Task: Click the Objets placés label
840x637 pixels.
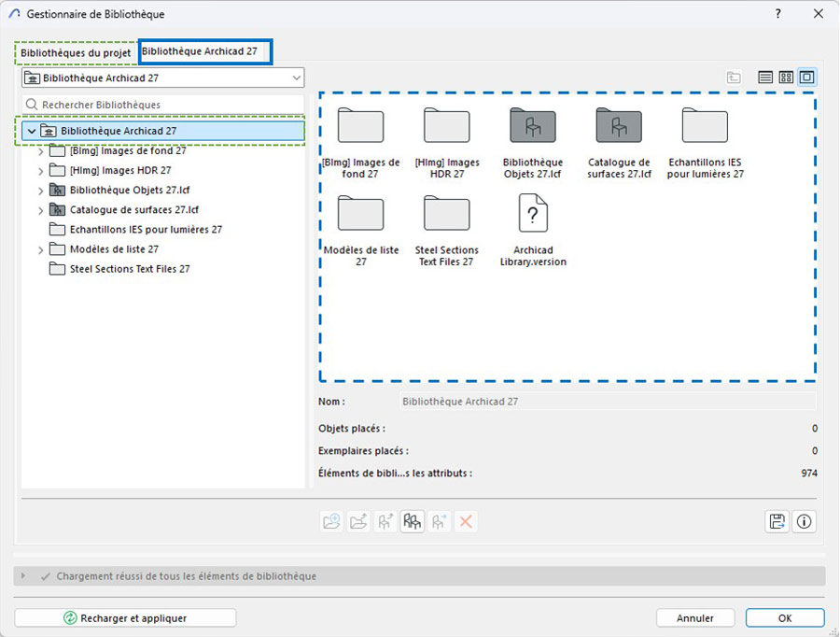Action: coord(352,429)
